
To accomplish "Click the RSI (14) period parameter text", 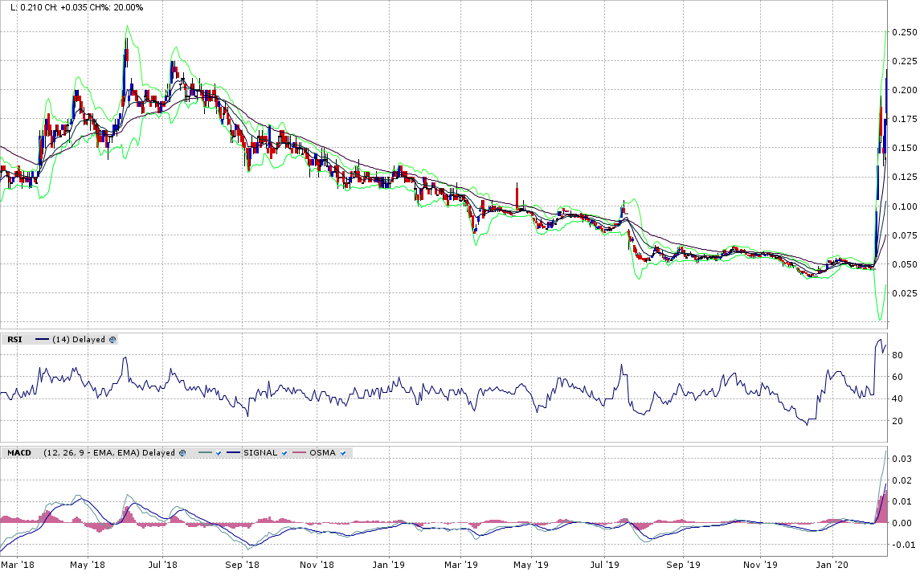I will (x=60, y=339).
